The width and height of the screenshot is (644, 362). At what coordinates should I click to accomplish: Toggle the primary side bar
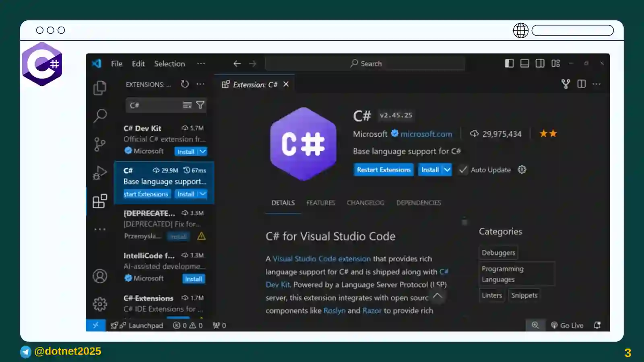(x=509, y=63)
